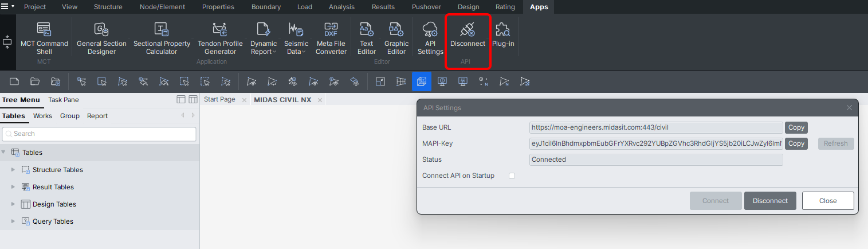Open the Rating ribbon tab
Viewport: 868px width, 249px height.
tap(505, 7)
